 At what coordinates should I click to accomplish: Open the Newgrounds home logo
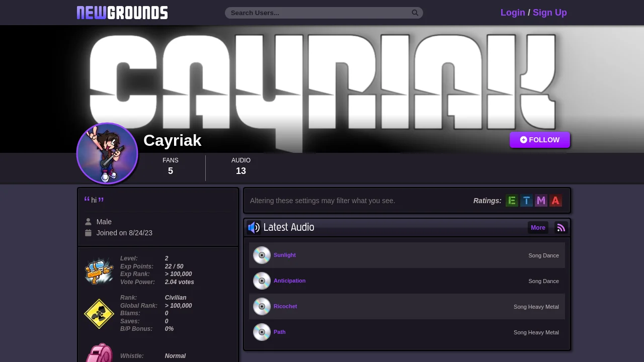(x=122, y=13)
